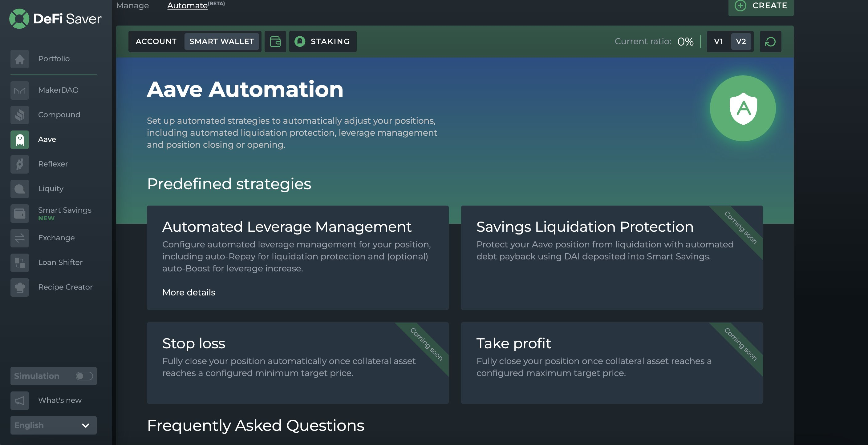868x445 pixels.
Task: Click the Compound sidebar icon
Action: pyautogui.click(x=19, y=115)
